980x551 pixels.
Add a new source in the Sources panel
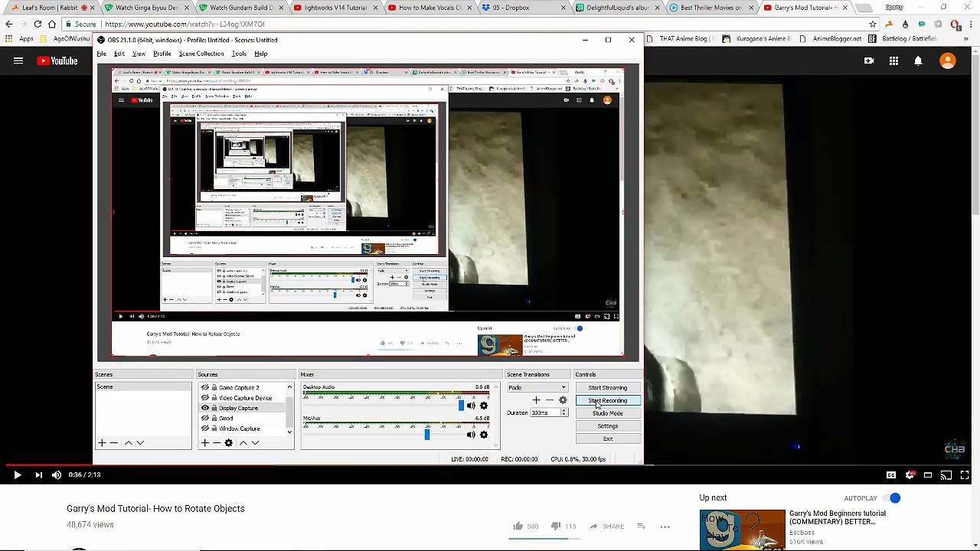pos(204,443)
